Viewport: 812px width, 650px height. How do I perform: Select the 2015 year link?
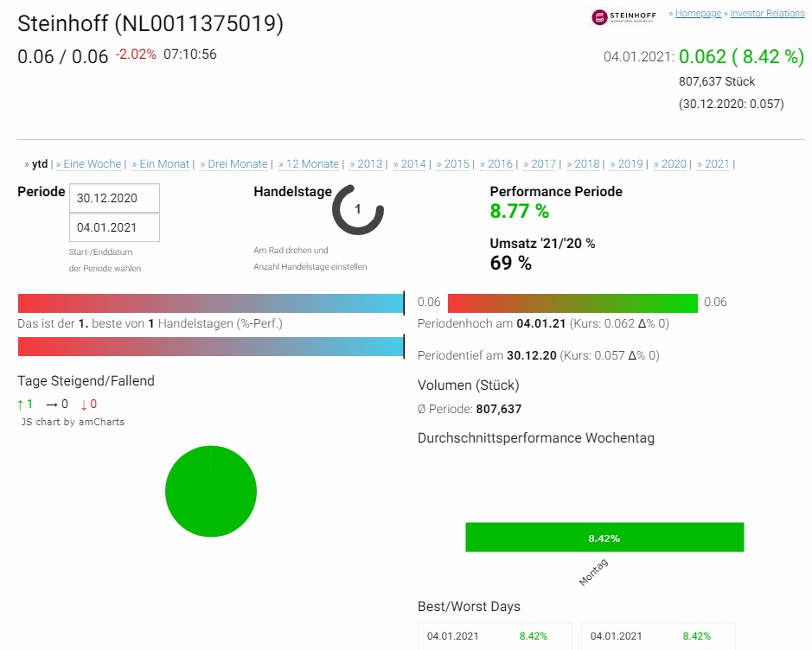457,164
